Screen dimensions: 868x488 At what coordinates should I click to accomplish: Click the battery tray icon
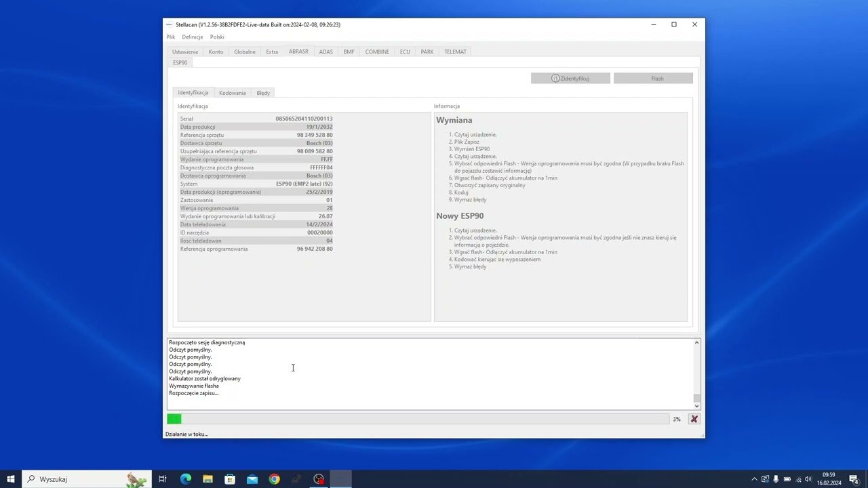pos(787,479)
